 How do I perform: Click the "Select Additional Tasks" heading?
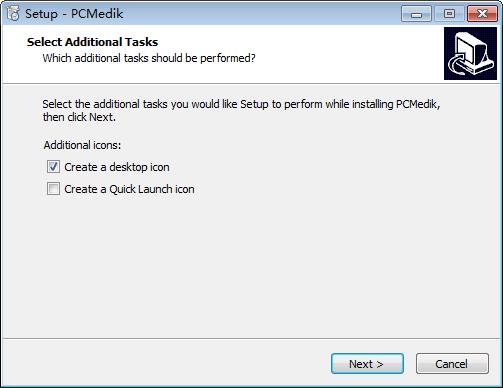tap(92, 42)
